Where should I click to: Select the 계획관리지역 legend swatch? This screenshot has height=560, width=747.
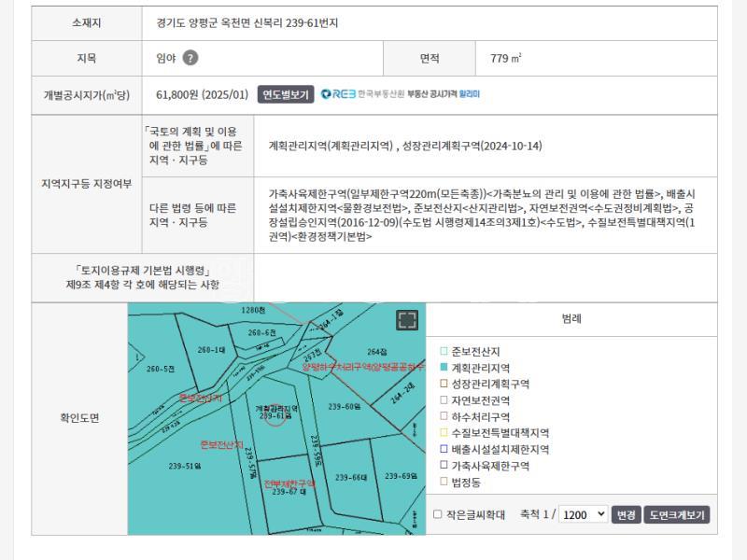[444, 367]
